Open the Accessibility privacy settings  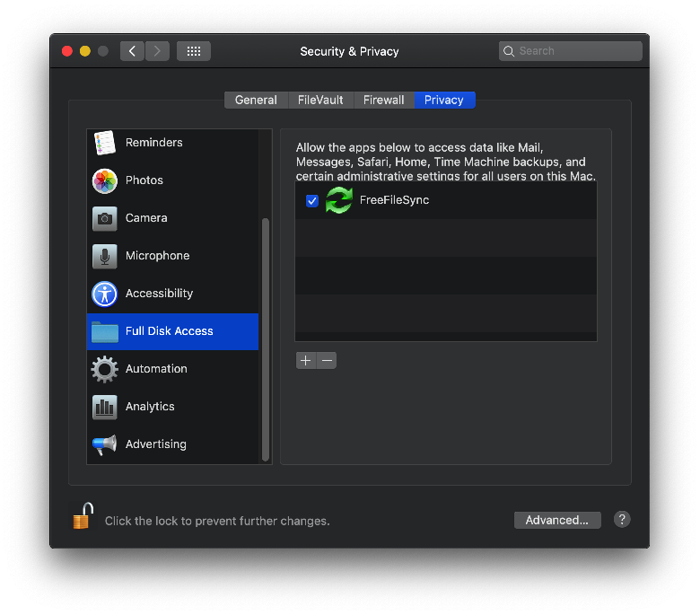pyautogui.click(x=172, y=294)
